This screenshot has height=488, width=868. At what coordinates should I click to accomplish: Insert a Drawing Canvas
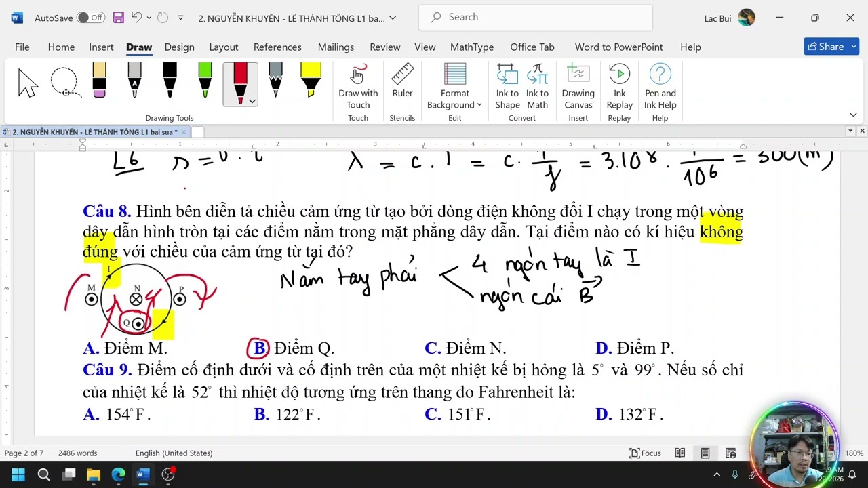(578, 86)
